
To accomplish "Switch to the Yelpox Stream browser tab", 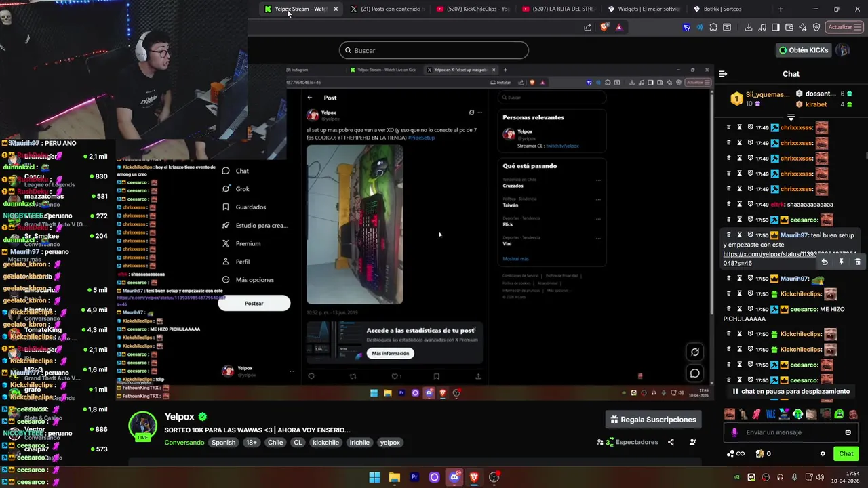I will tap(300, 9).
